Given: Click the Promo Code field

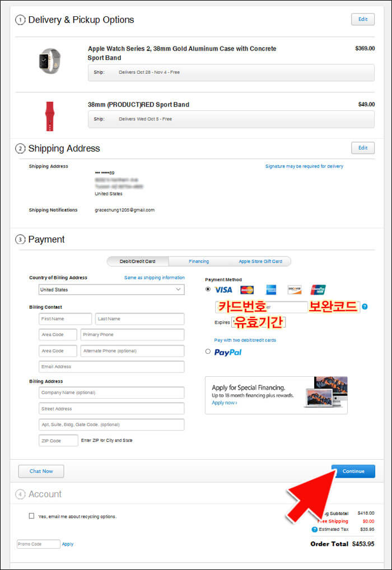Looking at the screenshot, I should coord(39,544).
